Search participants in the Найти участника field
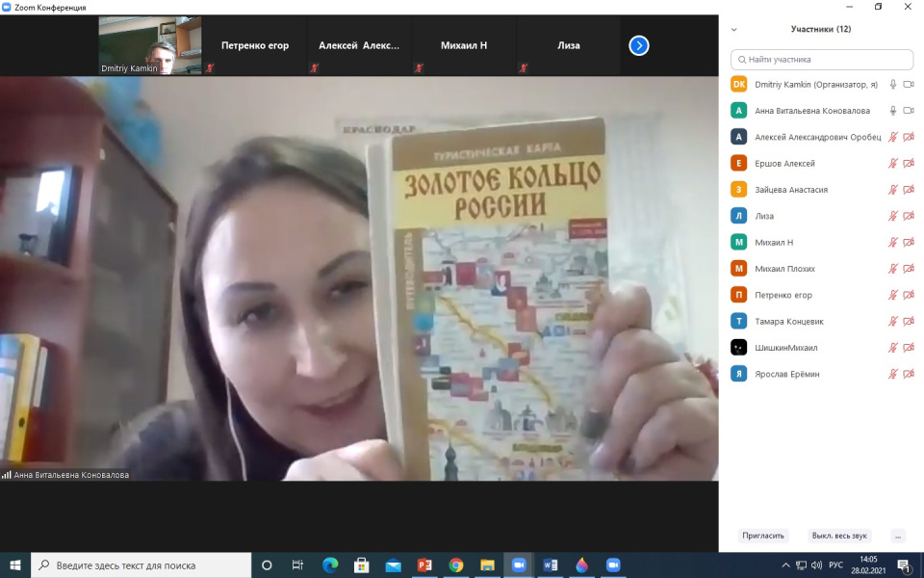 coord(822,60)
